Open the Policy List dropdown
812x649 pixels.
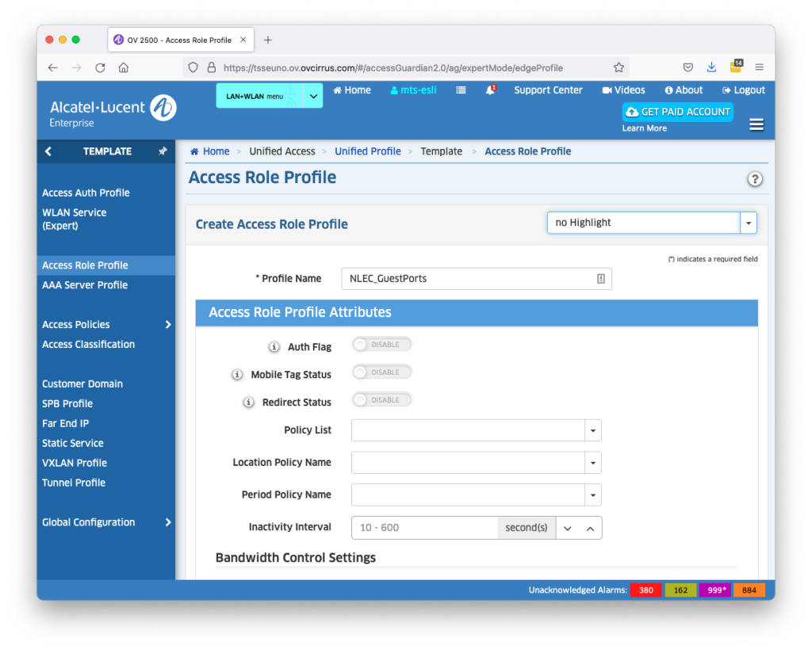point(593,430)
